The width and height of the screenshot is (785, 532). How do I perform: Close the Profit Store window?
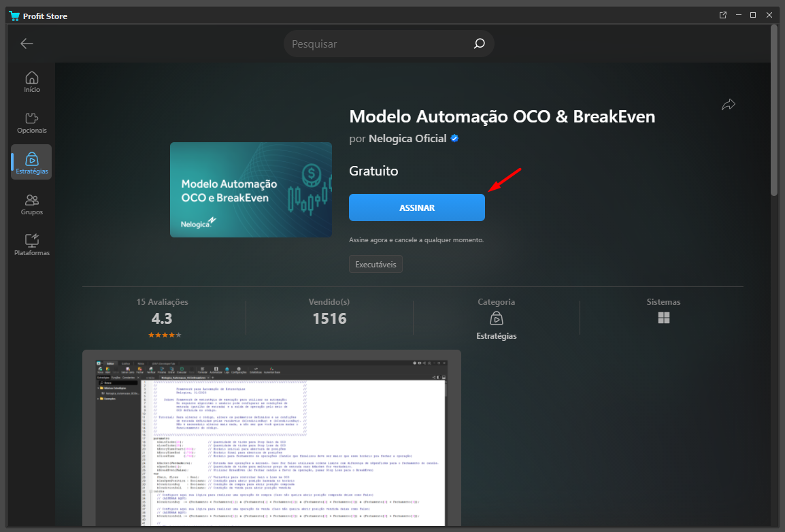(x=769, y=15)
